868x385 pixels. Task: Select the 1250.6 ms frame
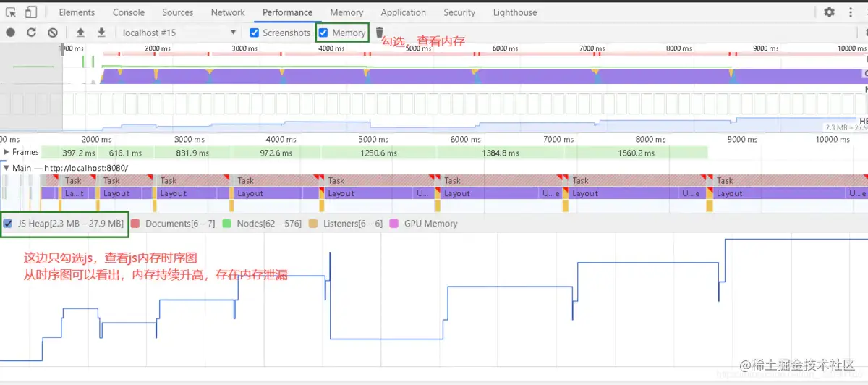378,153
